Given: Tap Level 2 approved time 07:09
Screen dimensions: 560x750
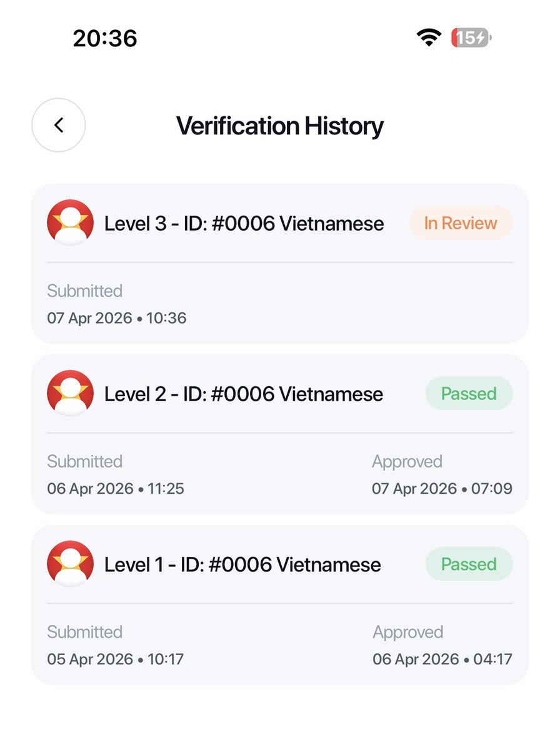Looking at the screenshot, I should coord(492,489).
